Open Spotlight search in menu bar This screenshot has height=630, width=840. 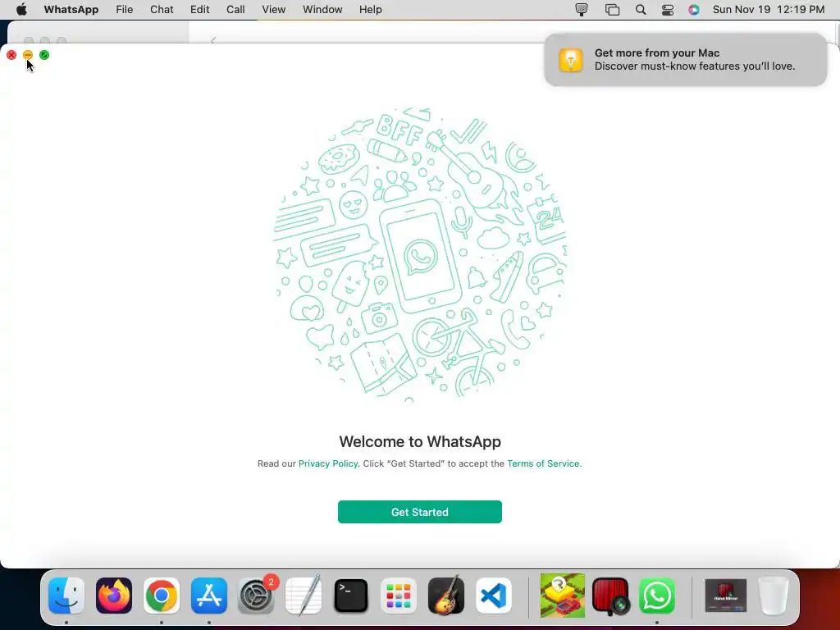[640, 10]
